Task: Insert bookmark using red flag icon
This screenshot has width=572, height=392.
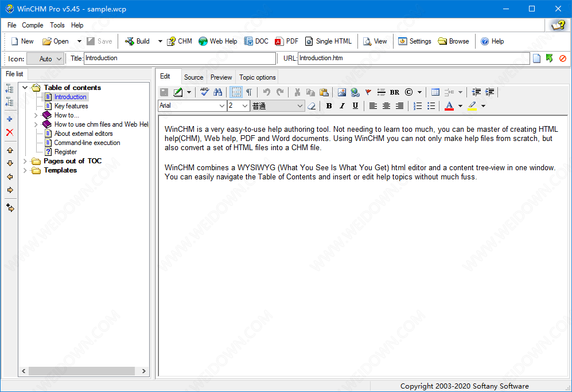Action: click(x=368, y=92)
